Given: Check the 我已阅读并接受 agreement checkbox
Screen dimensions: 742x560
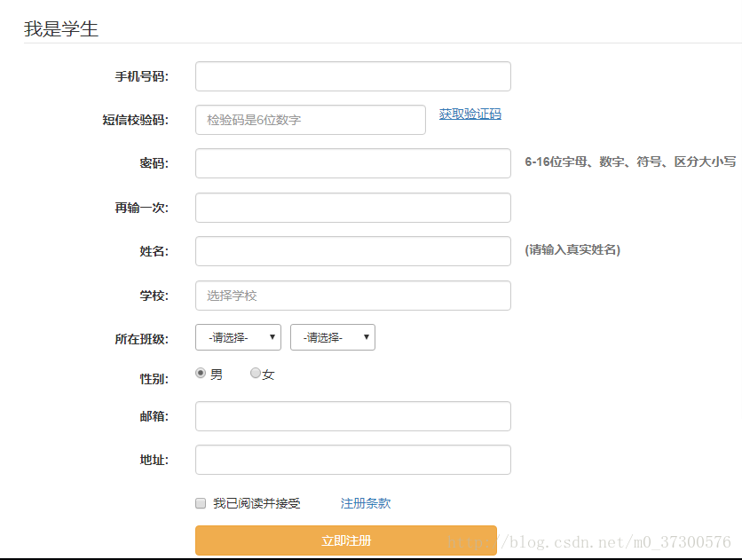Looking at the screenshot, I should (200, 502).
